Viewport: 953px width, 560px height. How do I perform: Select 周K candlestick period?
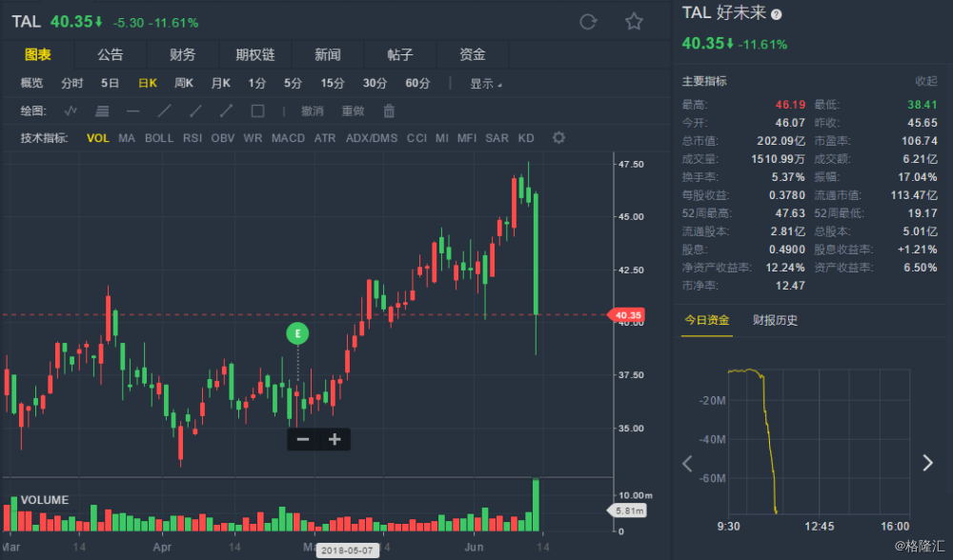[x=184, y=83]
